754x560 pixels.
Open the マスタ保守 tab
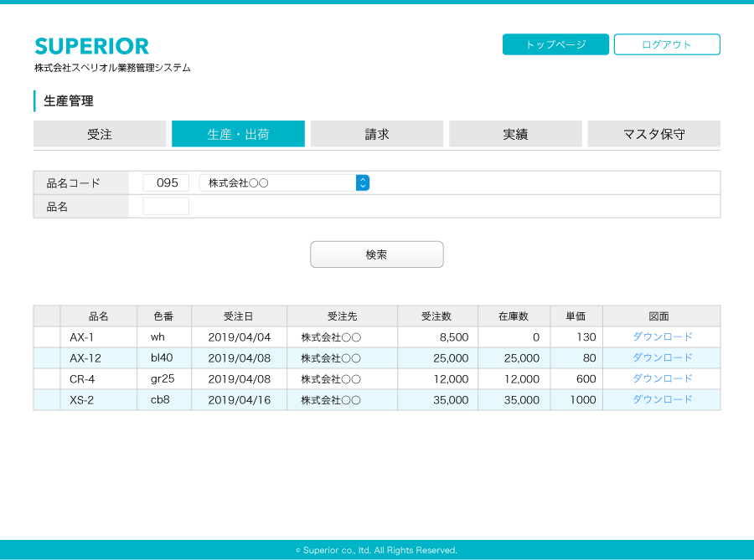pos(653,134)
